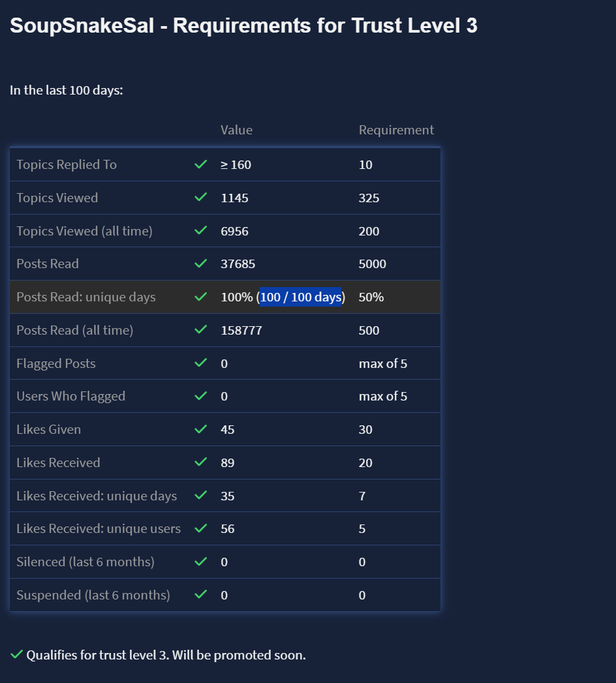
Task: Click the green checkmark in Posts Read row
Action: point(201,264)
